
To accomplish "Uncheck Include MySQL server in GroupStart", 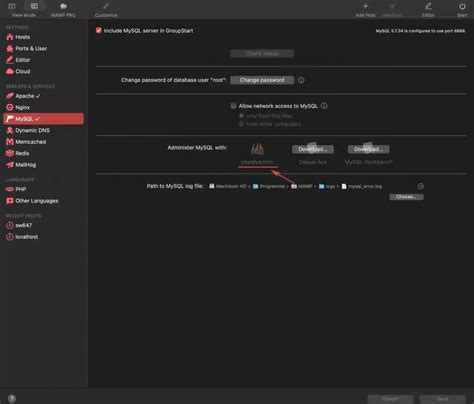I will tap(99, 30).
